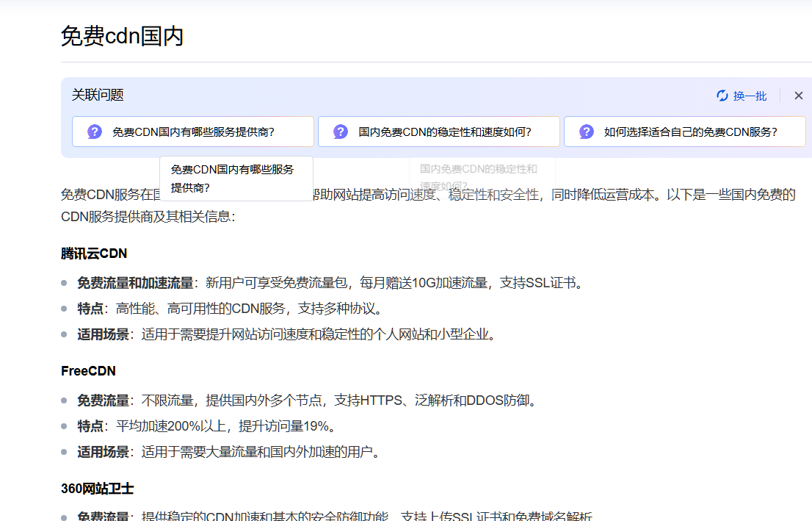The image size is (812, 521).
Task: Click bullet text 每月赠送10G加速流量
Action: [424, 283]
